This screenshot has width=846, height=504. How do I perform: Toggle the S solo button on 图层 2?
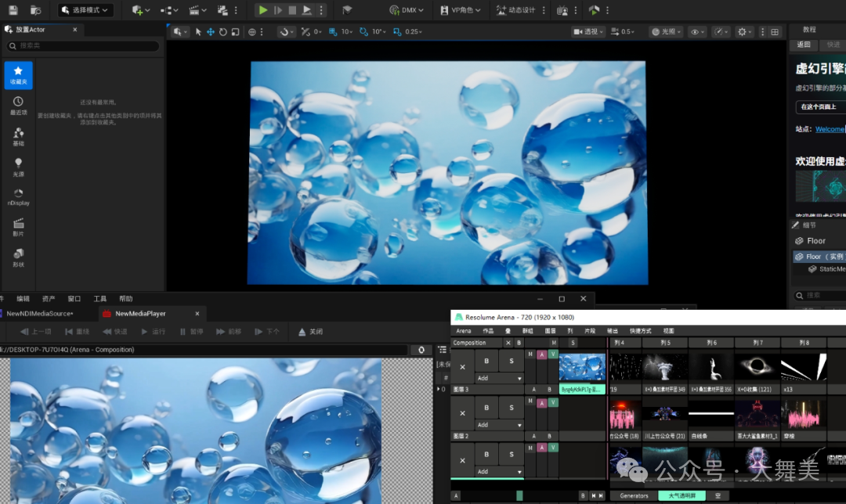click(x=512, y=408)
